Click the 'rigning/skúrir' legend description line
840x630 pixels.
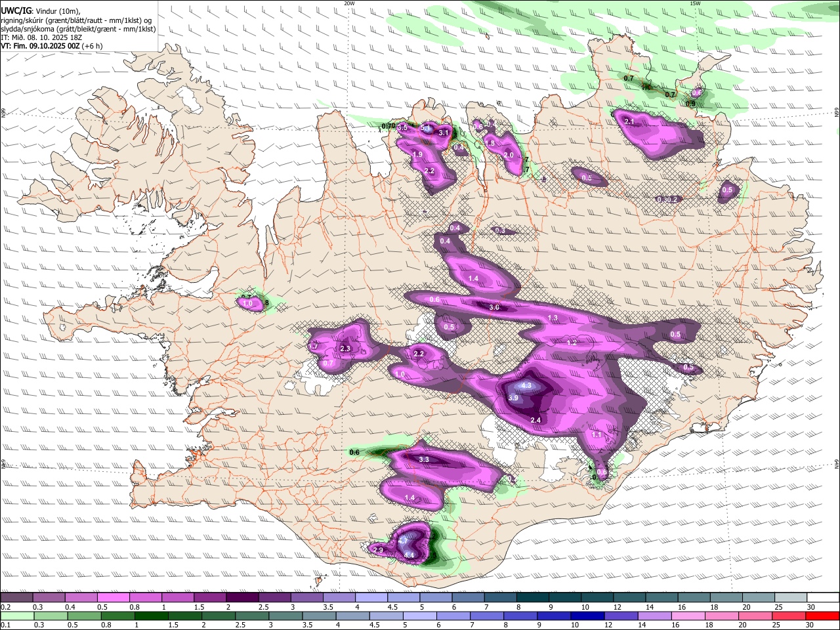[76, 20]
